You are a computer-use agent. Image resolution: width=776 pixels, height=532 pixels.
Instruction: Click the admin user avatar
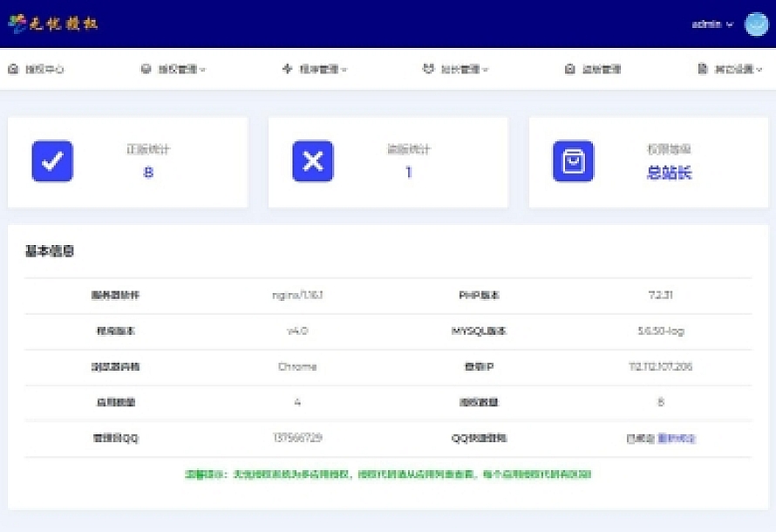tap(755, 24)
